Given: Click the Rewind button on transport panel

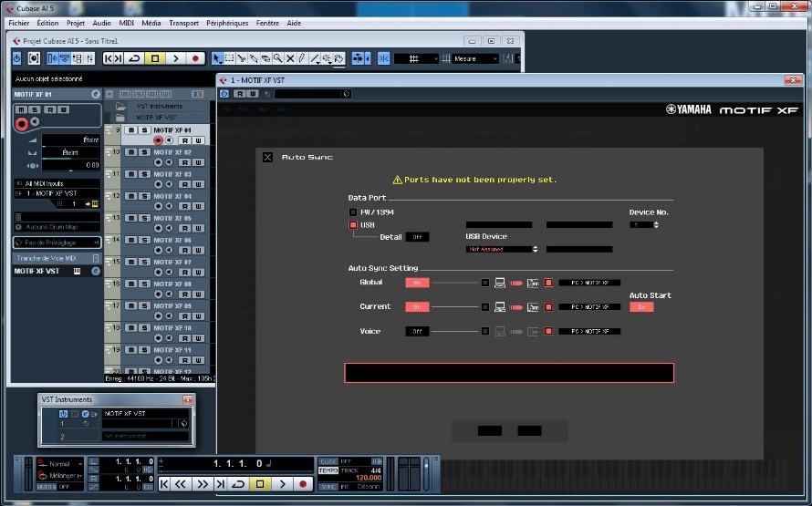Looking at the screenshot, I should 181,484.
